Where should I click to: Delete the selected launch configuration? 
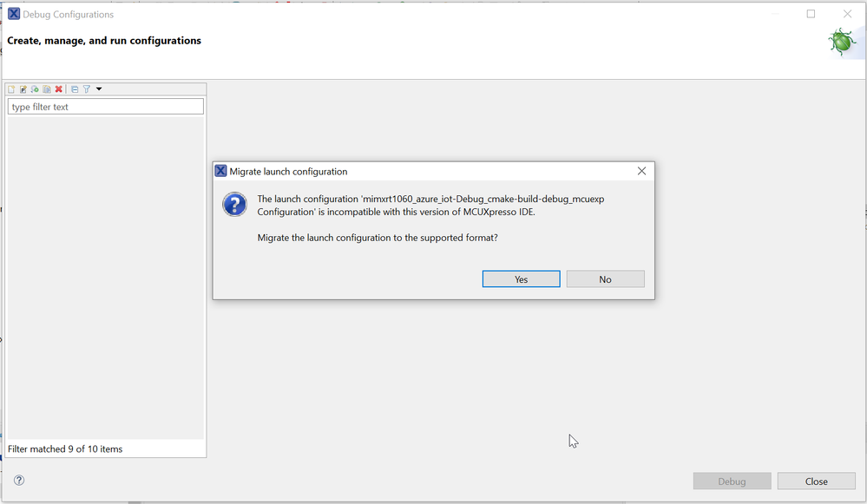[x=59, y=88]
